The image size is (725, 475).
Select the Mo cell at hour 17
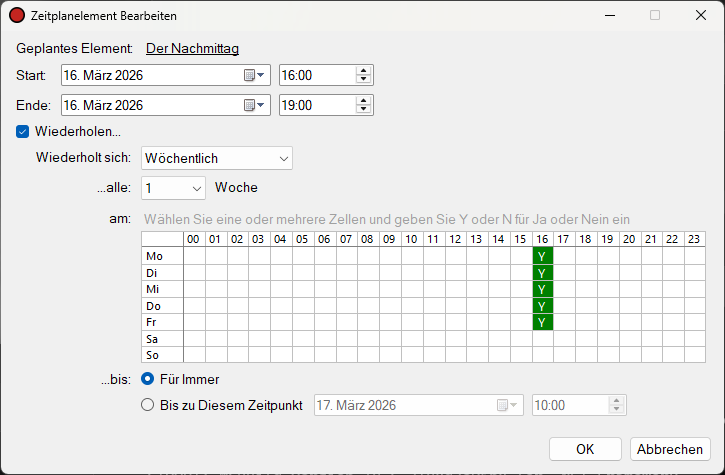[x=565, y=256]
